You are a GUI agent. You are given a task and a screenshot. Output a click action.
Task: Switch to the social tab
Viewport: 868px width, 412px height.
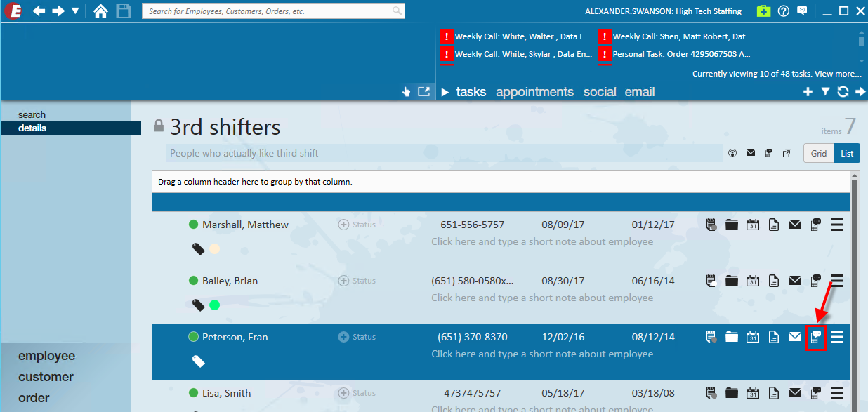pyautogui.click(x=600, y=92)
